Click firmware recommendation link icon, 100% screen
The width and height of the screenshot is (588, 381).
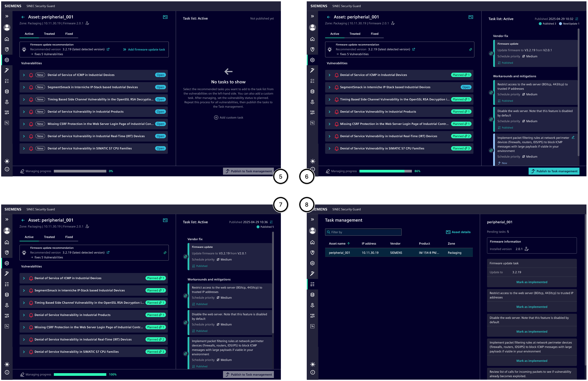pos(165,253)
